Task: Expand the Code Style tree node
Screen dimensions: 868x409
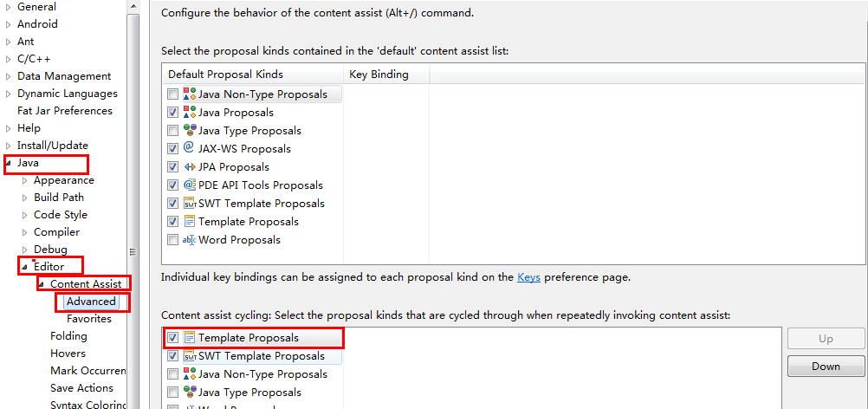Action: pyautogui.click(x=25, y=215)
